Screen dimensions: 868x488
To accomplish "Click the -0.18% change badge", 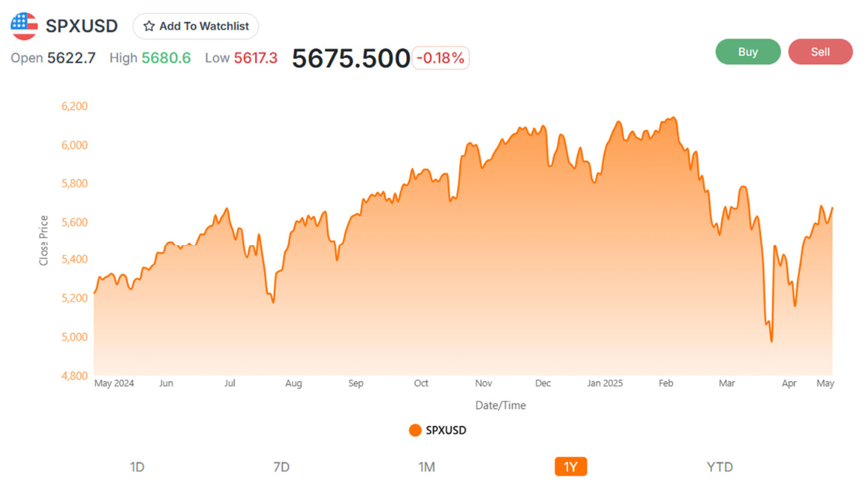I will (x=440, y=58).
